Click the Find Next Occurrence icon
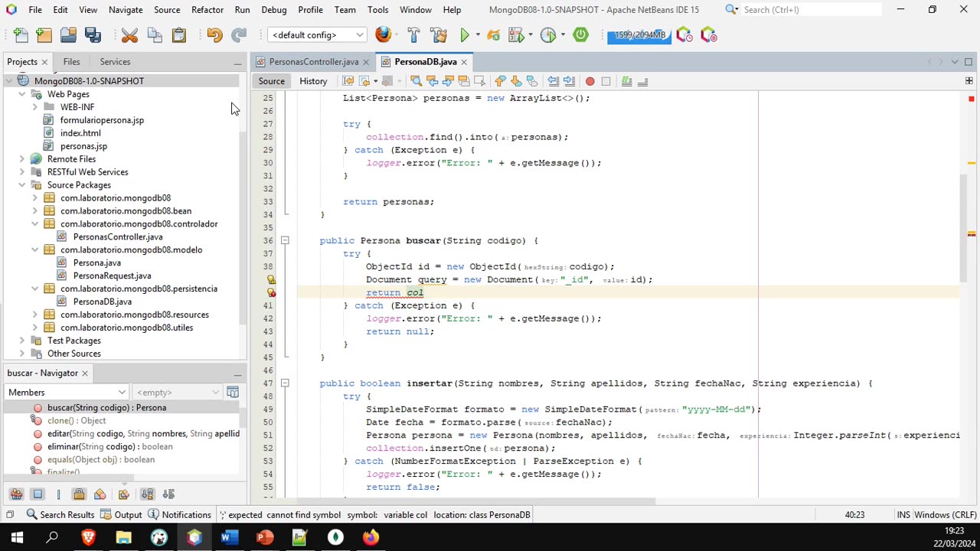 (x=448, y=81)
